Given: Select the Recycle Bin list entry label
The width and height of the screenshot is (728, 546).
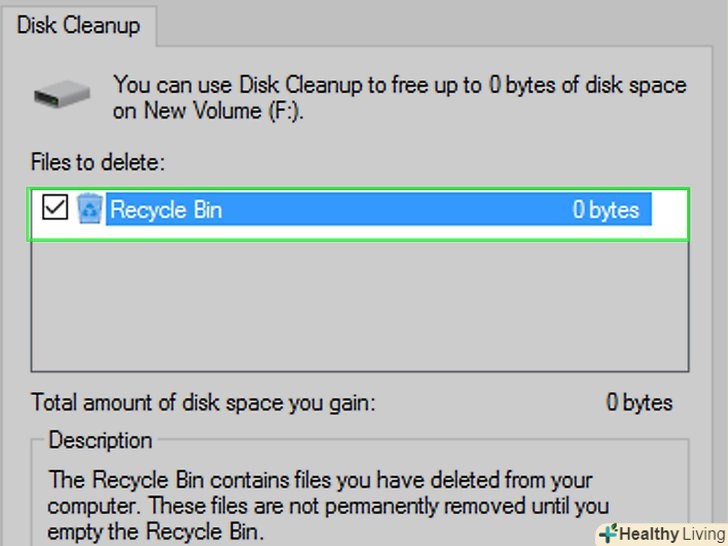Looking at the screenshot, I should pos(166,210).
